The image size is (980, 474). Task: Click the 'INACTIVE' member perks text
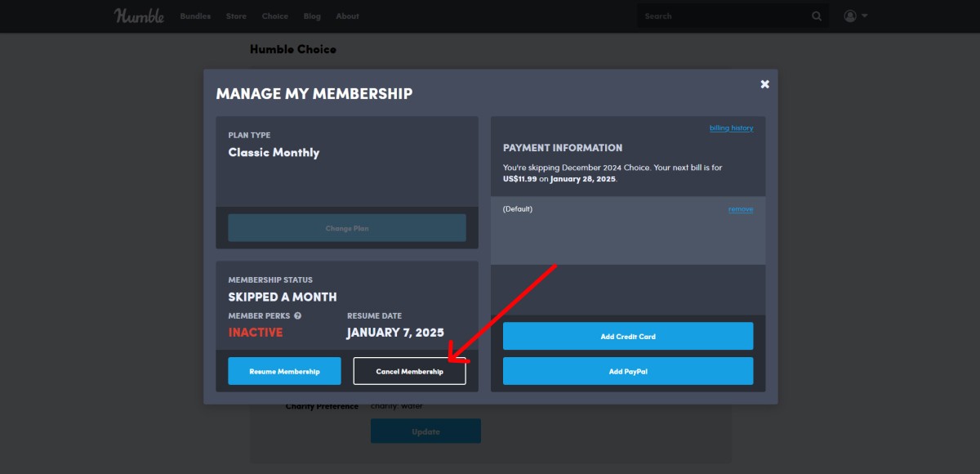coord(256,333)
